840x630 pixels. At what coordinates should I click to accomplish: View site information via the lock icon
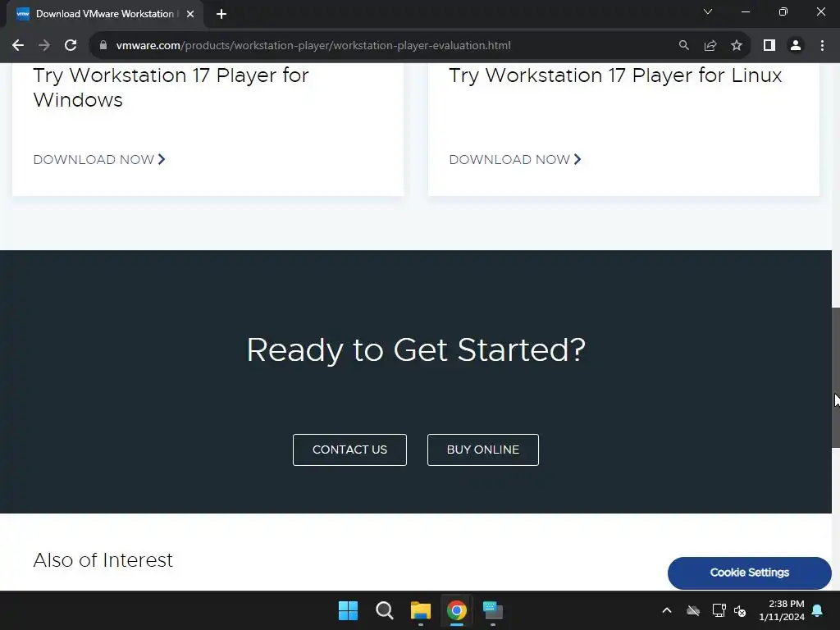tap(103, 46)
